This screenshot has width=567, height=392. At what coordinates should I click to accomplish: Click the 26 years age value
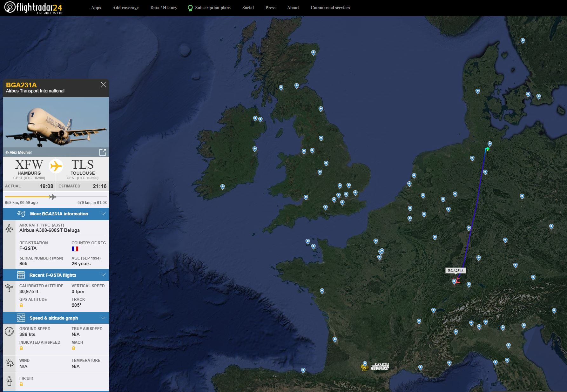point(81,264)
